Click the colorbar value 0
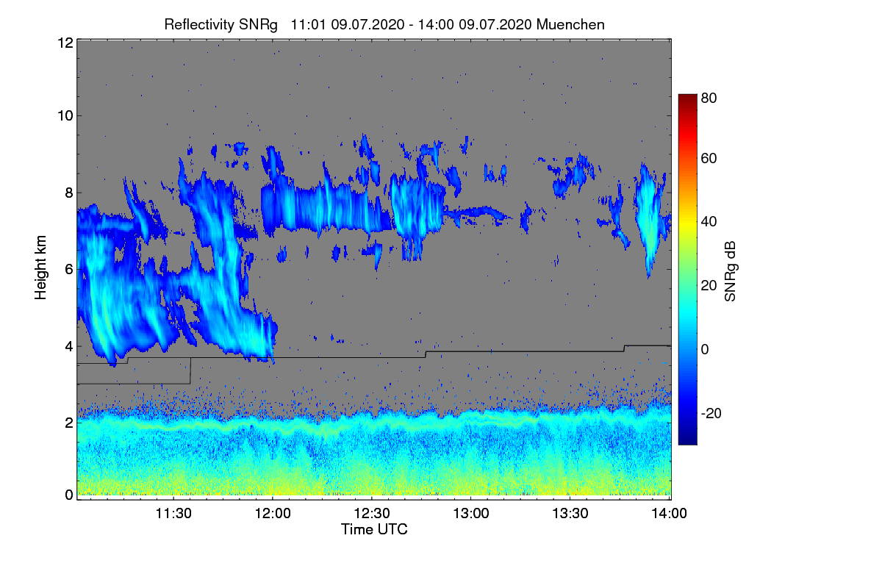The width and height of the screenshot is (882, 588). [x=706, y=350]
